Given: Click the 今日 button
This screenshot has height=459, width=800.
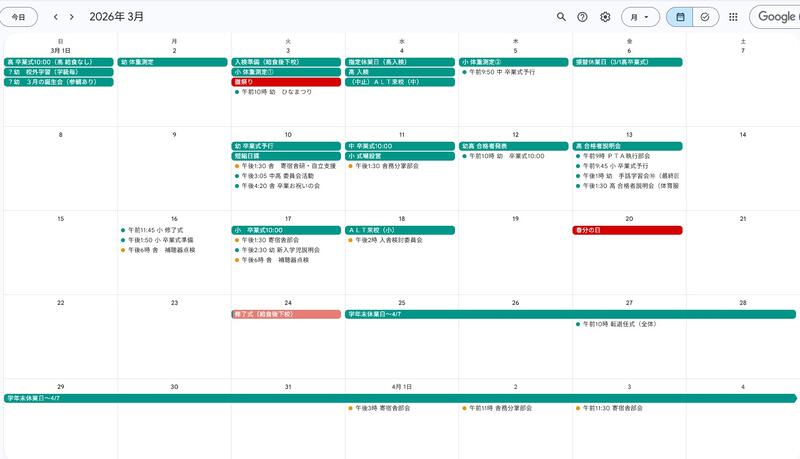Looking at the screenshot, I should [19, 17].
